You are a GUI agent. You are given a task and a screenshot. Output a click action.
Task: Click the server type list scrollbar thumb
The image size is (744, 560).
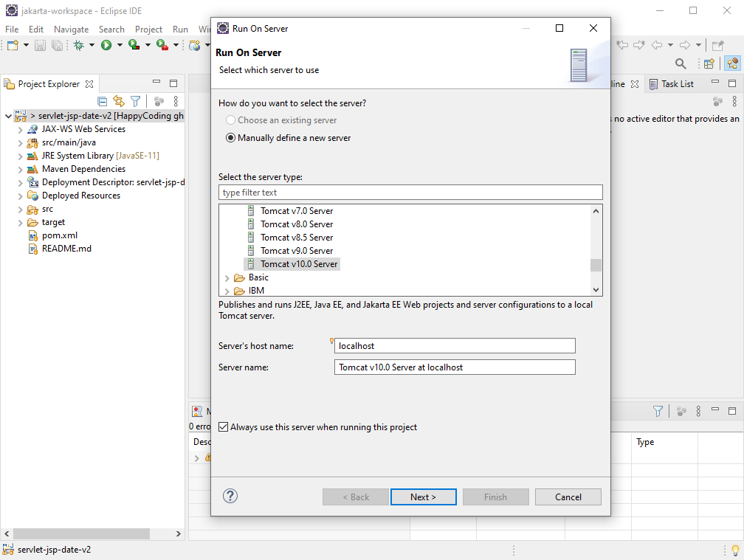pyautogui.click(x=596, y=265)
